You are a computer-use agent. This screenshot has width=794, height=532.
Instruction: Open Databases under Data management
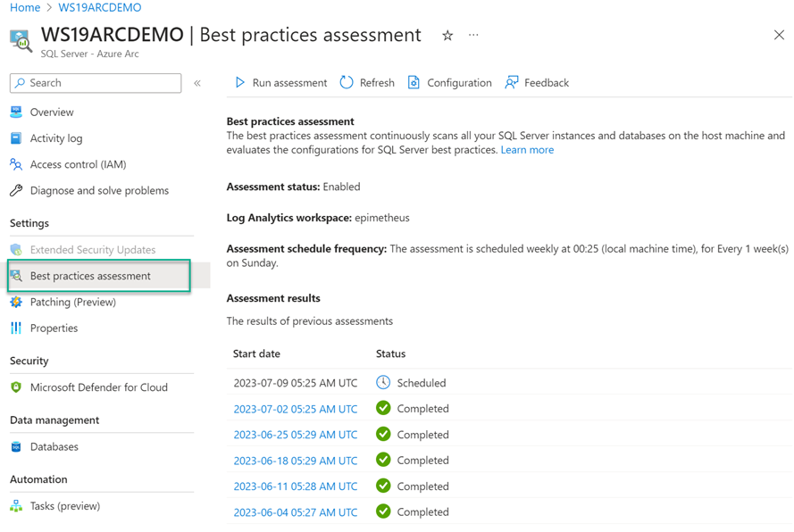[x=54, y=446]
